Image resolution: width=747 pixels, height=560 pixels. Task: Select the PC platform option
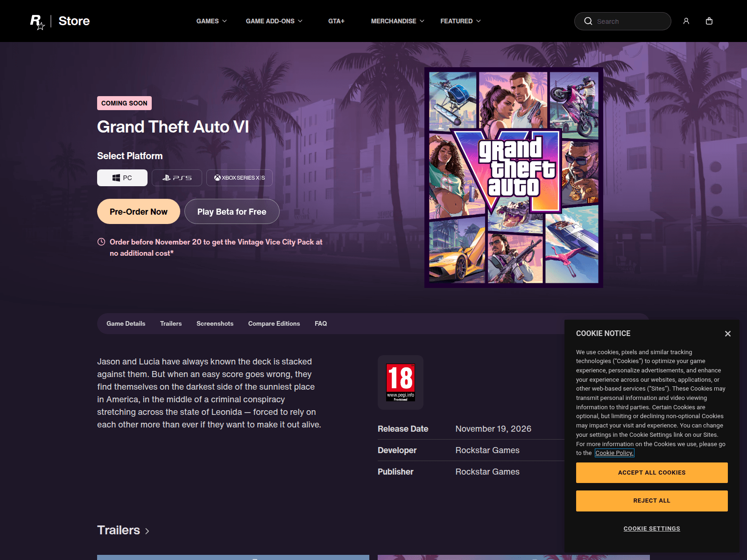click(x=122, y=178)
